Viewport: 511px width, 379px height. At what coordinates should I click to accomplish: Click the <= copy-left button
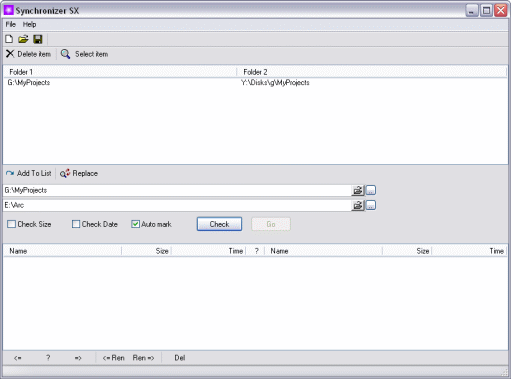coord(18,358)
